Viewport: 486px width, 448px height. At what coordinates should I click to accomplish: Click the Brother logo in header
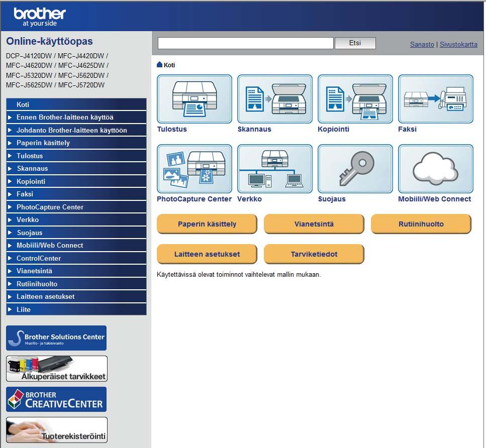pos(40,17)
